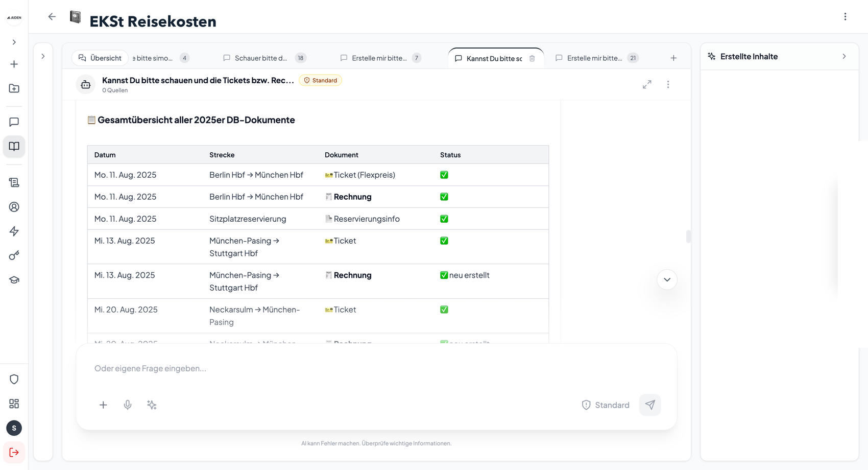
Task: Open the graduation cap icon in sidebar
Action: [14, 280]
